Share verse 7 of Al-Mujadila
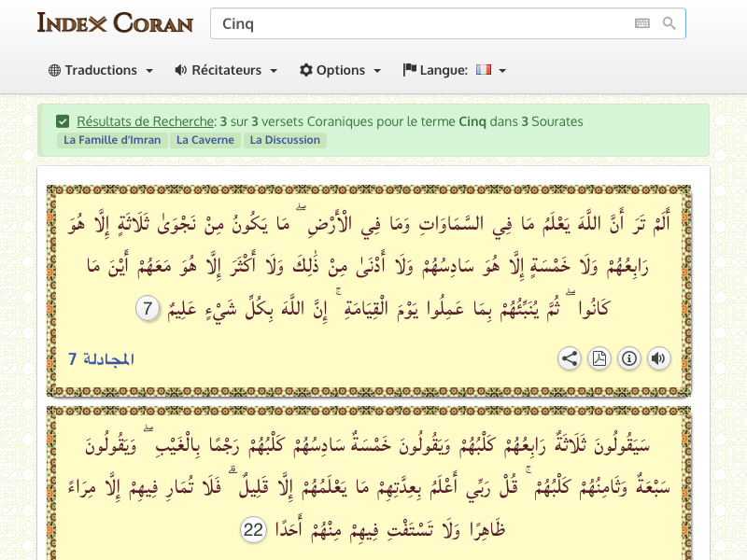747x560 pixels. point(570,358)
